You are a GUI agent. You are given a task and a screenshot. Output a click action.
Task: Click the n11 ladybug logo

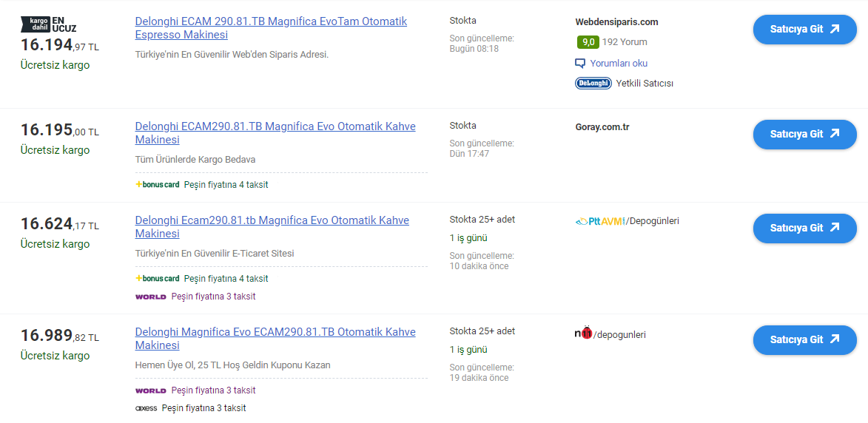point(584,334)
